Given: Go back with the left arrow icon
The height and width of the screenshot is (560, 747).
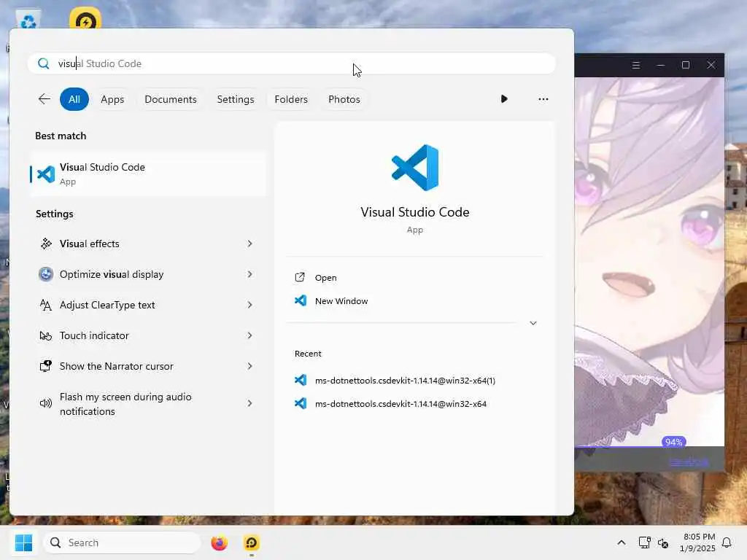Looking at the screenshot, I should 44,99.
